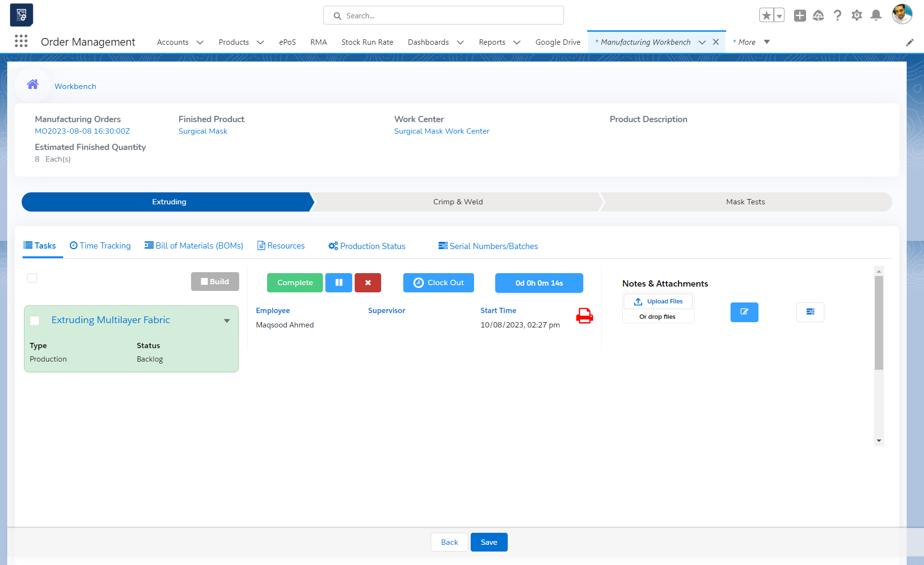The image size is (924, 565).
Task: Open global actions with the plus icon
Action: 800,15
